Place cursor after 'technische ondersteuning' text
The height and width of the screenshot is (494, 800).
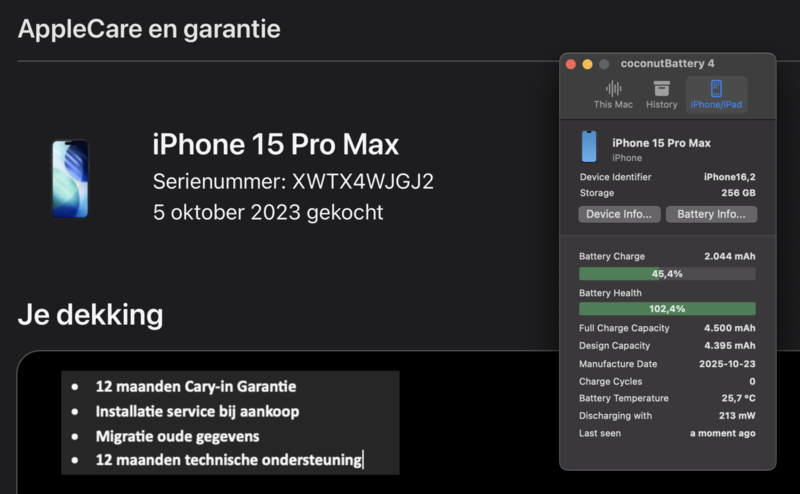pyautogui.click(x=362, y=460)
